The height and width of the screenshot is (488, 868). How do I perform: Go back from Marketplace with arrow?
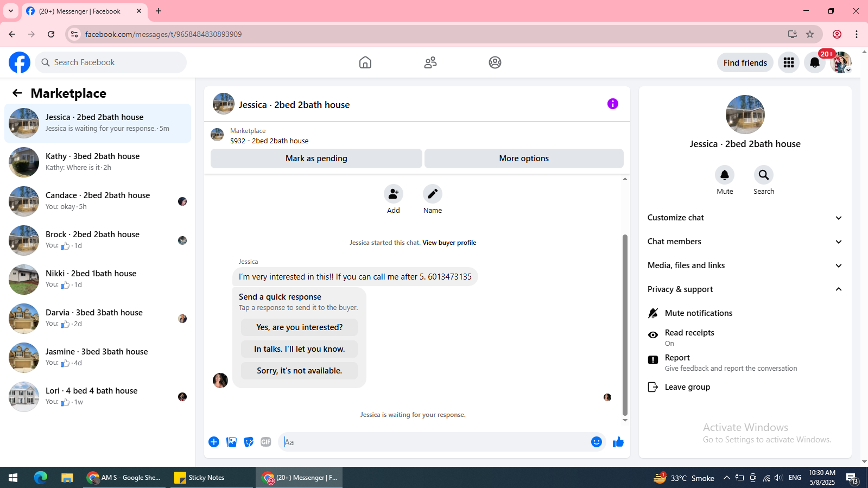click(x=17, y=93)
